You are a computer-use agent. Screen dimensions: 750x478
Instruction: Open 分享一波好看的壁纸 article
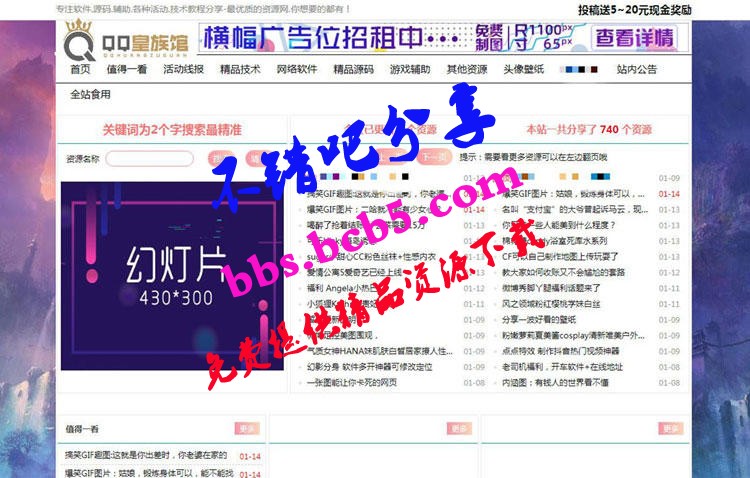[x=539, y=320]
